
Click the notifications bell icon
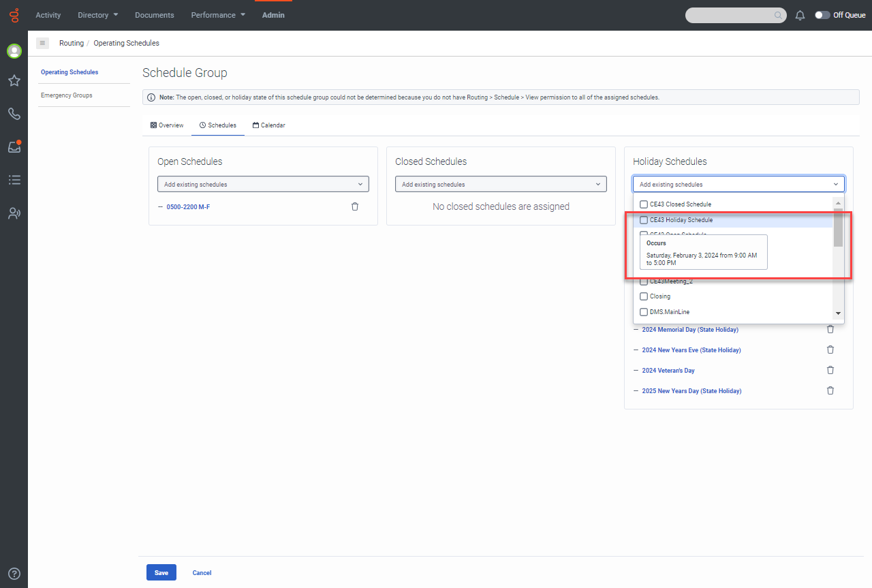click(800, 15)
